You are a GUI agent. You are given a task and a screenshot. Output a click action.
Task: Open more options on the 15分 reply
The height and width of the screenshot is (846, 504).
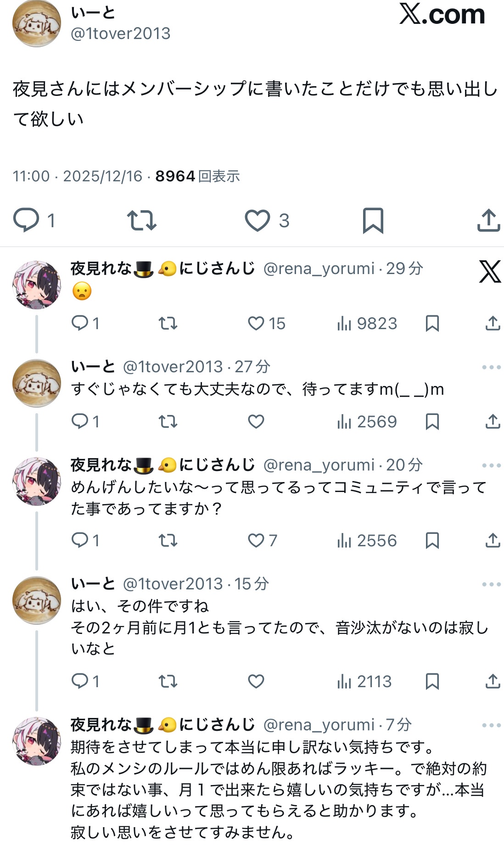click(x=491, y=584)
